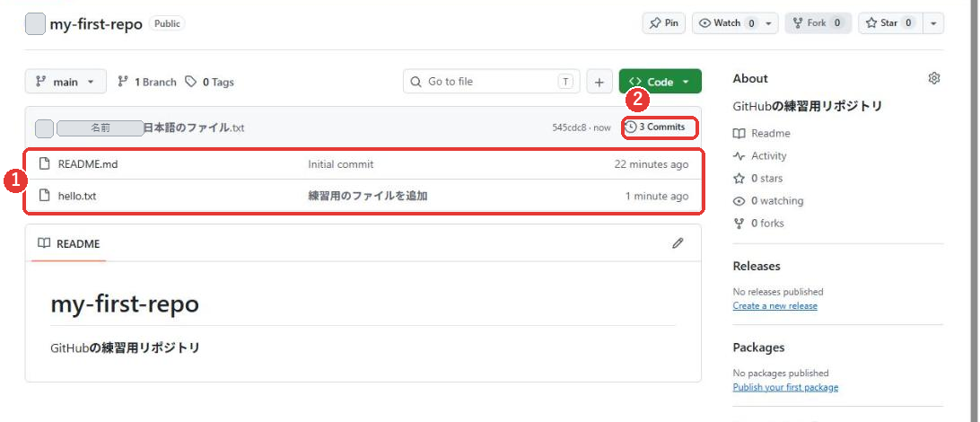Expand the star lists dropdown arrow
The width and height of the screenshot is (980, 422).
(x=933, y=23)
